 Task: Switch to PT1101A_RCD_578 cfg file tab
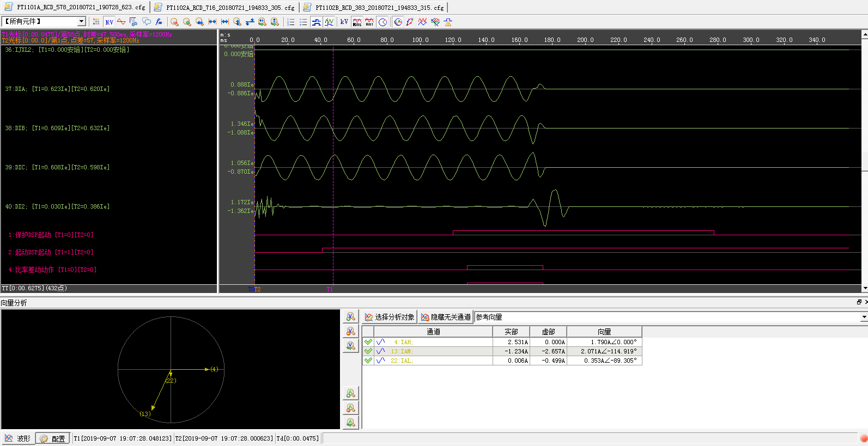coord(76,8)
